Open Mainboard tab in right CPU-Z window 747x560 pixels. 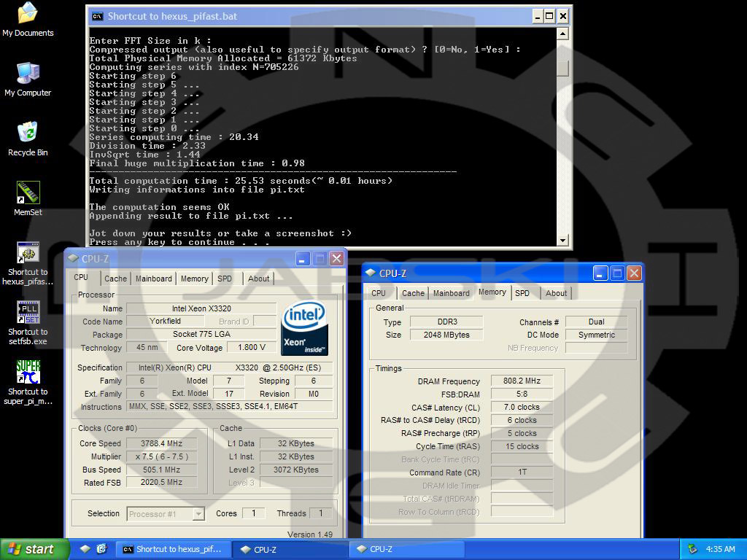[451, 293]
